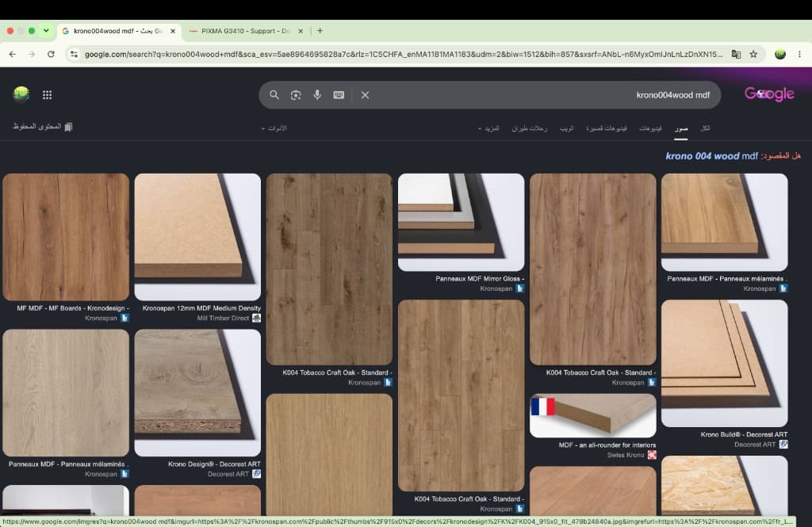Viewport: 812px width, 527px height.
Task: Open Krono Design Decorest ART image
Action: (197, 393)
